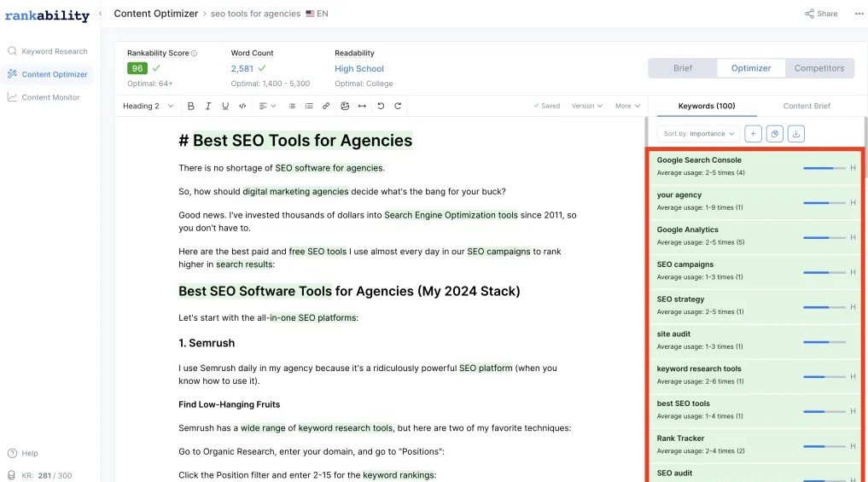Click the seo tools for agencies breadcrumb
Screen dimensions: 868x482
(x=255, y=14)
